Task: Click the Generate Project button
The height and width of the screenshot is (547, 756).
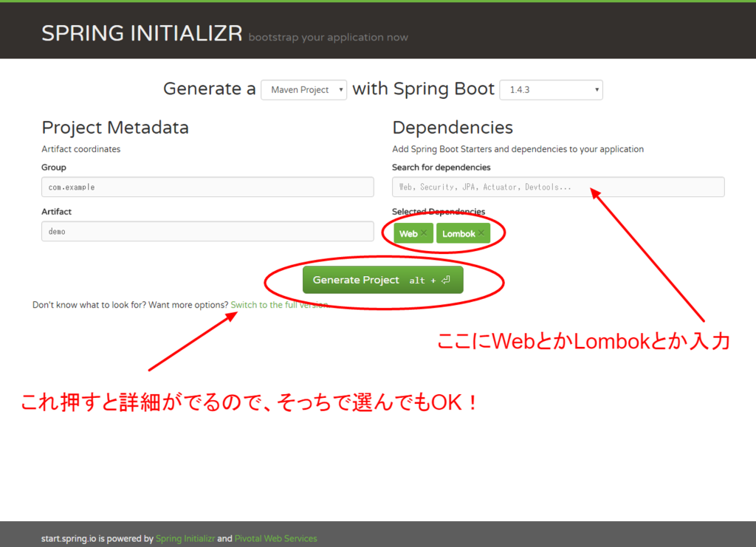Action: coord(383,280)
